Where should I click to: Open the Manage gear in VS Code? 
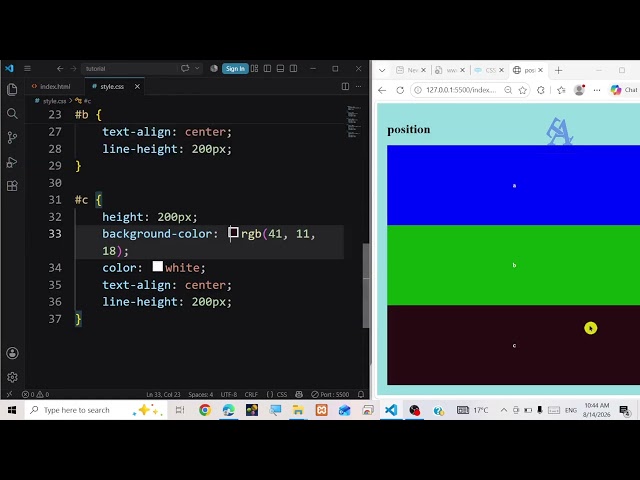(12, 377)
